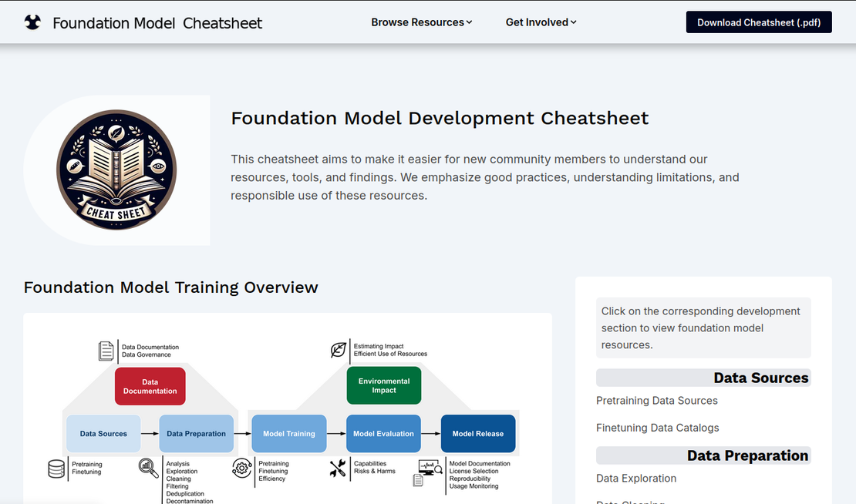Click the red Data Documentation block
This screenshot has width=856, height=504.
150,385
